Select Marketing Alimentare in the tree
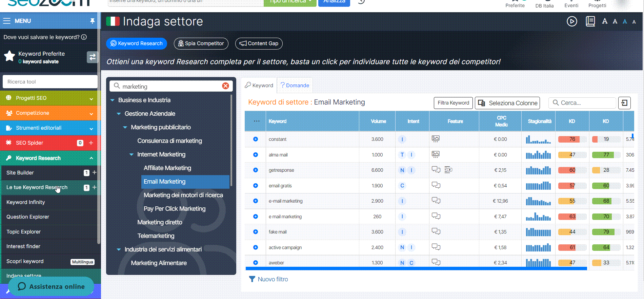The height and width of the screenshot is (299, 644). click(159, 263)
